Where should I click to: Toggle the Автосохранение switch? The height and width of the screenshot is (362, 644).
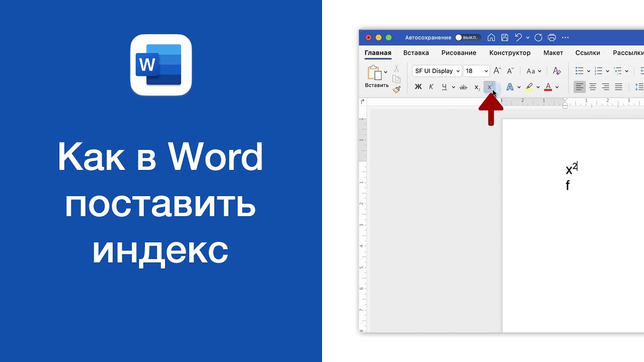[467, 38]
